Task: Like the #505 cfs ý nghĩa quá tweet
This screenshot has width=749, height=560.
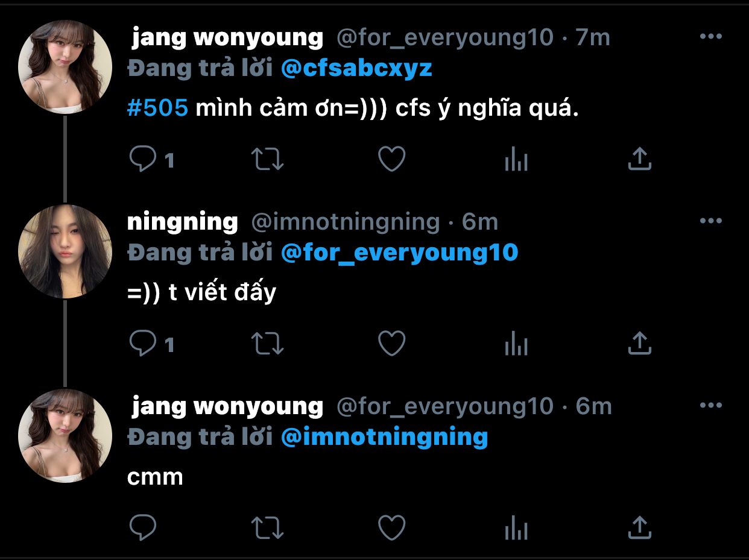Action: (x=391, y=160)
